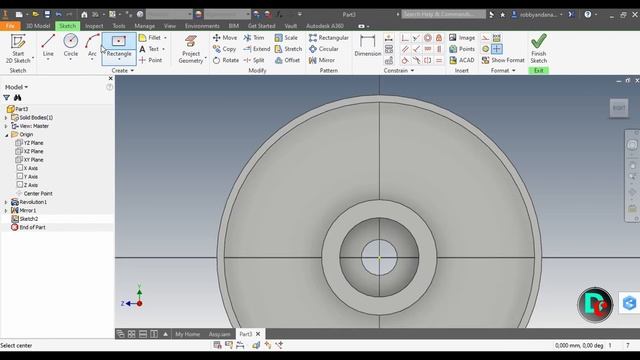The image size is (640, 360).
Task: Select the Copy tool
Action: (x=224, y=49)
